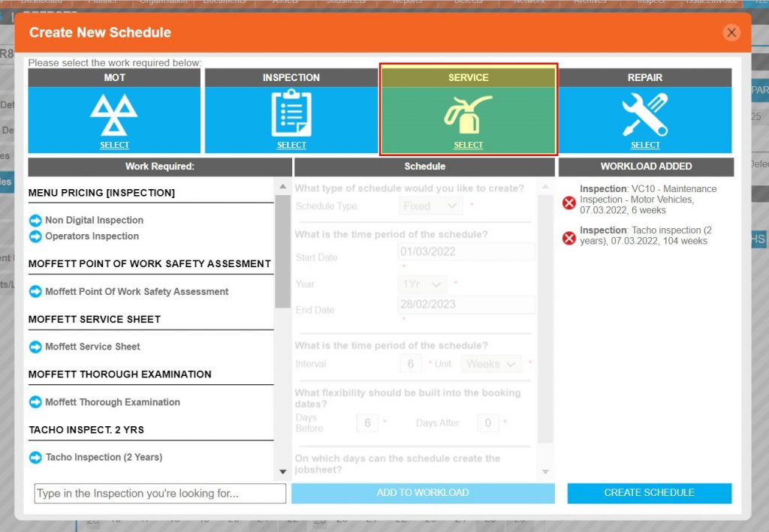
Task: Click the CREATE SCHEDULE button
Action: tap(649, 493)
